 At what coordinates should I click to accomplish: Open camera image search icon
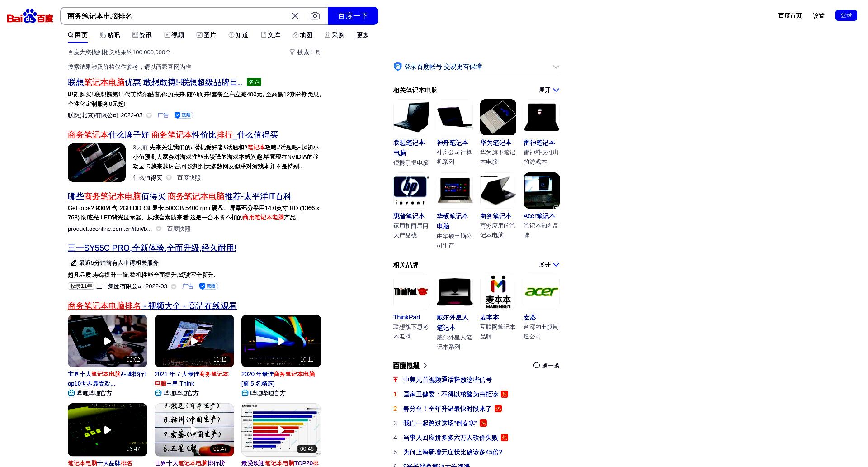tap(315, 16)
